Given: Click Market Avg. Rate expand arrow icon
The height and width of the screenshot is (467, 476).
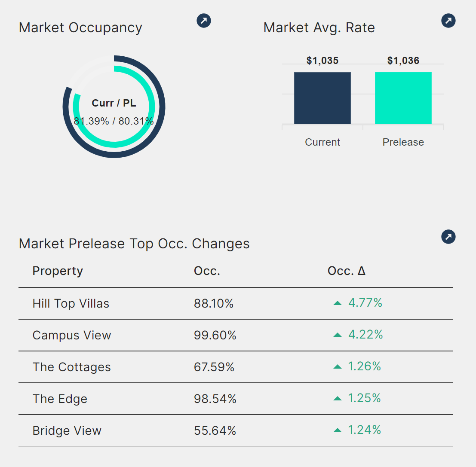Looking at the screenshot, I should point(448,21).
